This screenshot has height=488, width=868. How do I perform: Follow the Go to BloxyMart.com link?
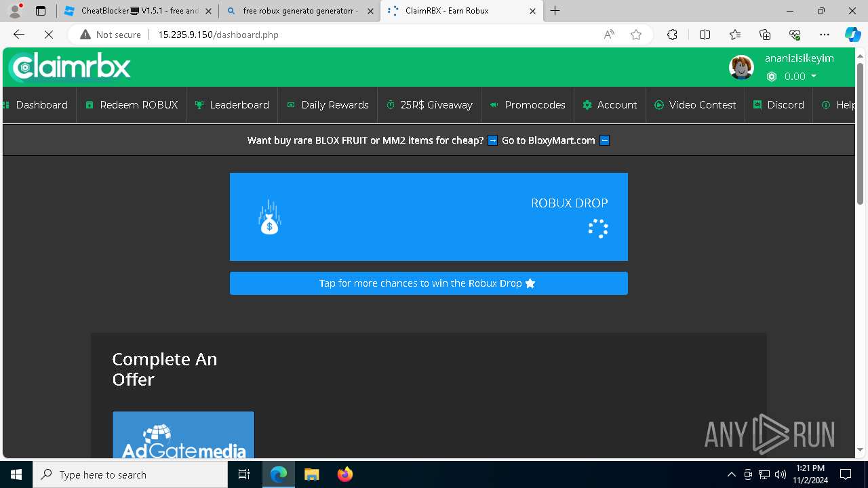point(549,140)
